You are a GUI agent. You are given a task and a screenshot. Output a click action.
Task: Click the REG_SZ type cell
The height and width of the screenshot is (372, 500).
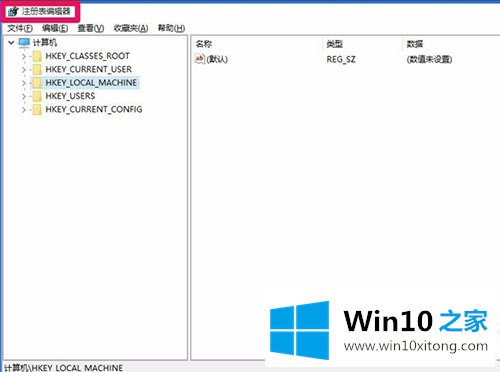pyautogui.click(x=341, y=60)
